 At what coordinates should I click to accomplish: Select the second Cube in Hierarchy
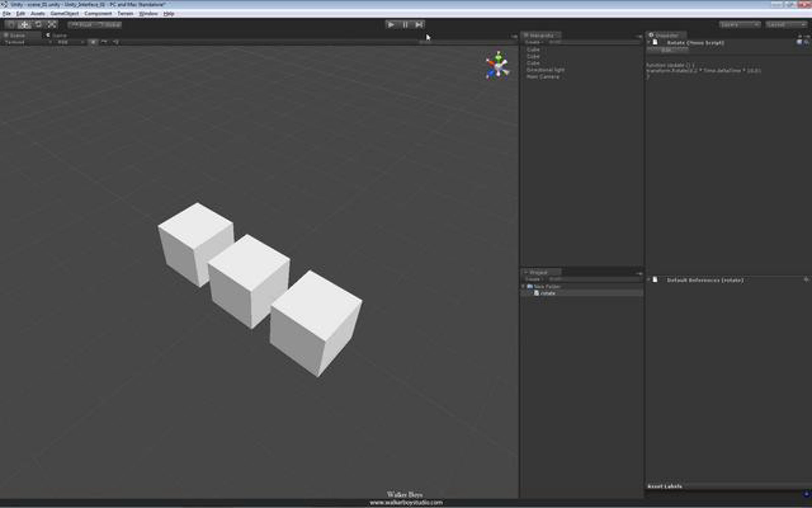(581, 56)
